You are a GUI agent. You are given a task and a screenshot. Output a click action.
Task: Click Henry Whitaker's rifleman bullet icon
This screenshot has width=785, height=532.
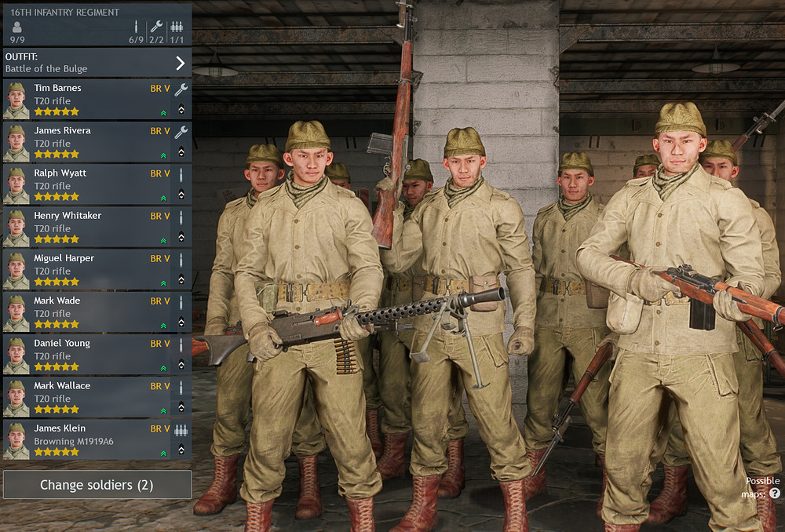[181, 217]
